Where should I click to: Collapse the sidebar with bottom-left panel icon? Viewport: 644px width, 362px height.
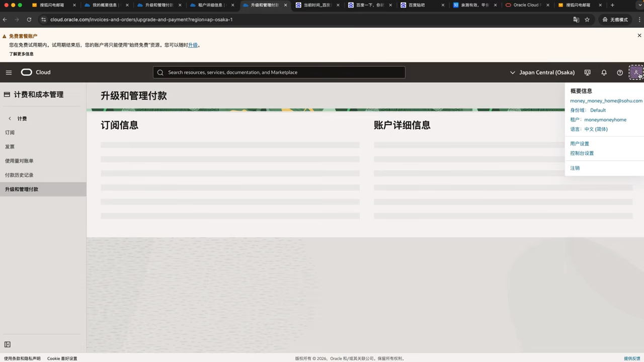click(x=8, y=344)
